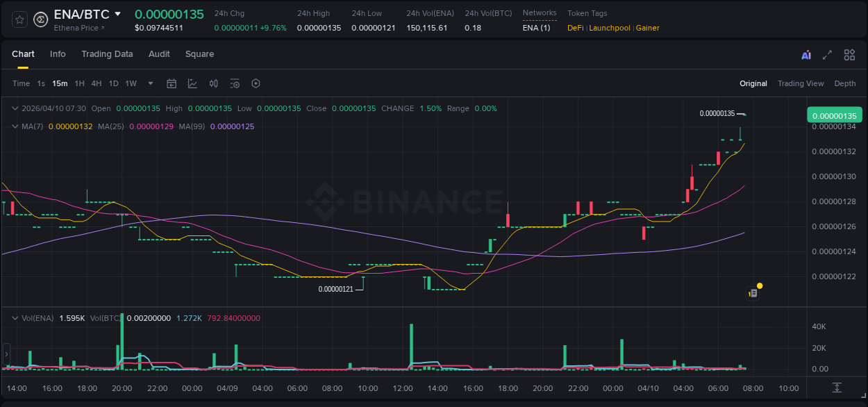Open the extra timeframes dropdown arrow
This screenshot has width=868, height=407.
149,83
